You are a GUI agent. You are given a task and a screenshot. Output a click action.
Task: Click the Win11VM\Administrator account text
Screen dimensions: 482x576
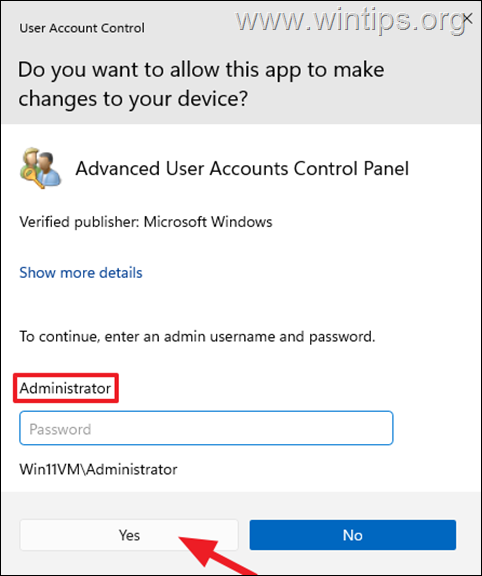(x=98, y=469)
